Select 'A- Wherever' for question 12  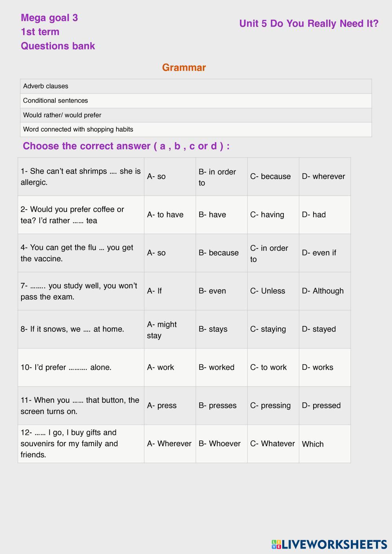169,444
